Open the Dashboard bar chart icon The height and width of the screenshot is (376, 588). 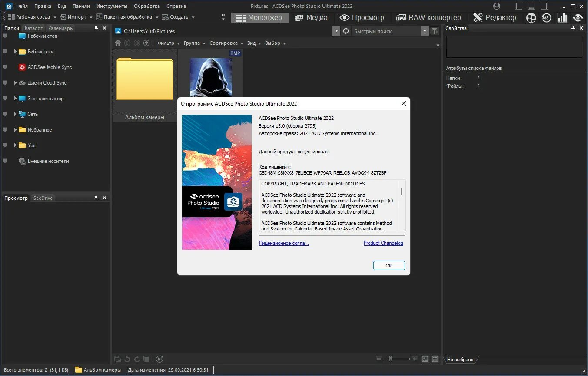click(562, 18)
